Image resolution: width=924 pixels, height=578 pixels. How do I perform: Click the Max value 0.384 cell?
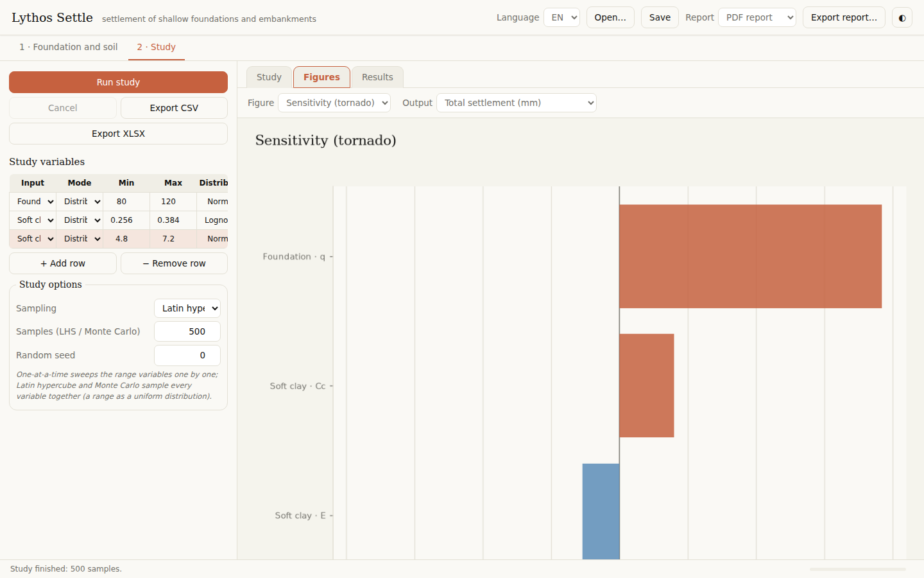pyautogui.click(x=173, y=220)
